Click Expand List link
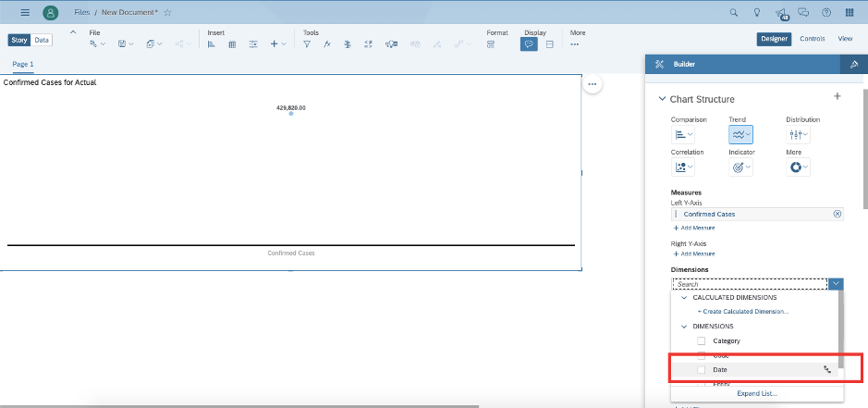Image resolution: width=868 pixels, height=408 pixels. tap(757, 393)
